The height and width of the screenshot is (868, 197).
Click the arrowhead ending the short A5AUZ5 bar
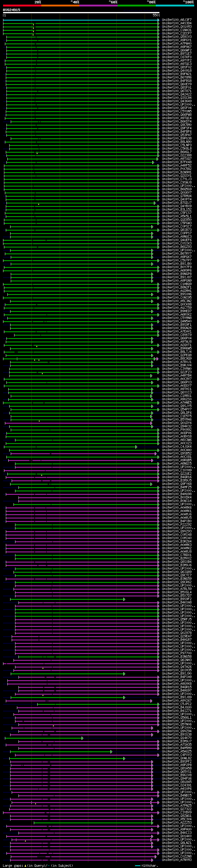(x=111, y=751)
